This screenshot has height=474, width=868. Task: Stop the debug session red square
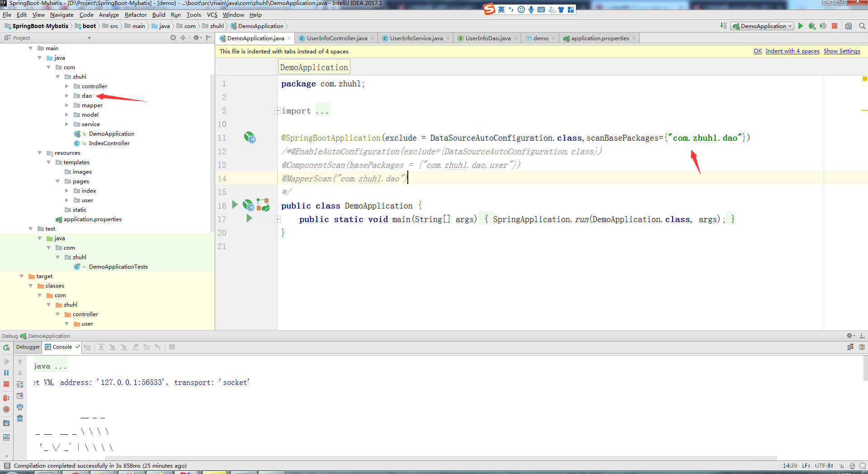pyautogui.click(x=6, y=384)
